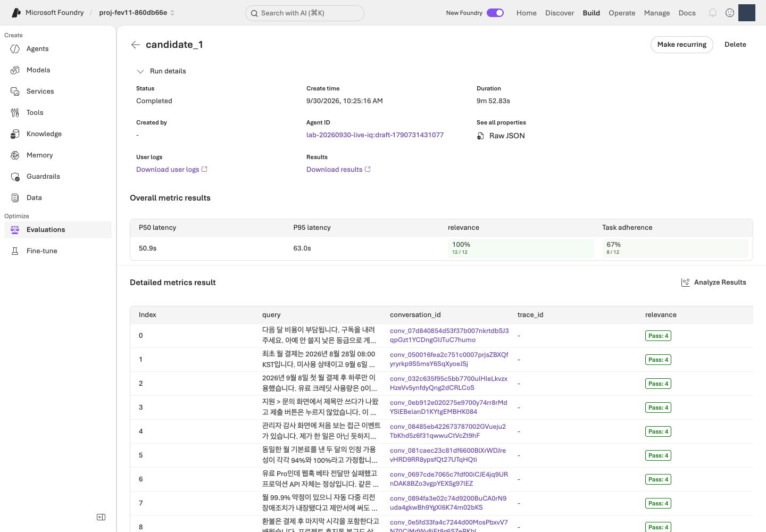Click the Task adherence 67% result bar
Viewport: 766px width, 532px height.
[x=675, y=248]
